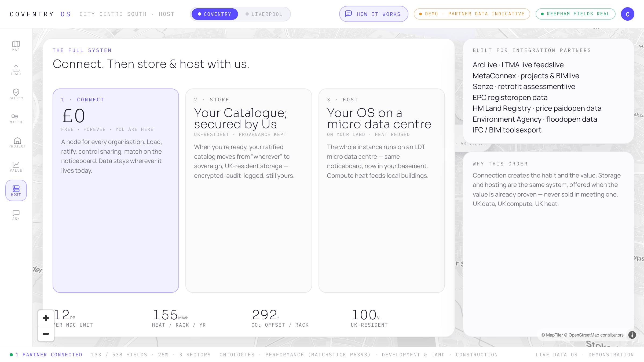Open the Value chart icon

[16, 166]
